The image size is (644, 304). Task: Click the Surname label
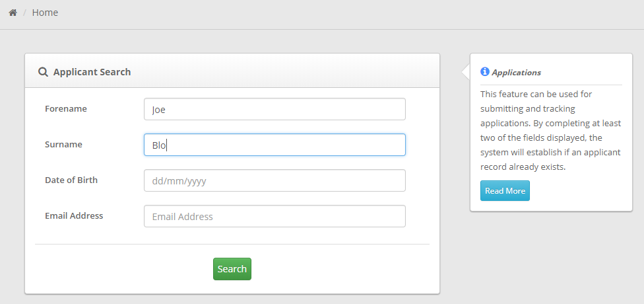pos(63,144)
